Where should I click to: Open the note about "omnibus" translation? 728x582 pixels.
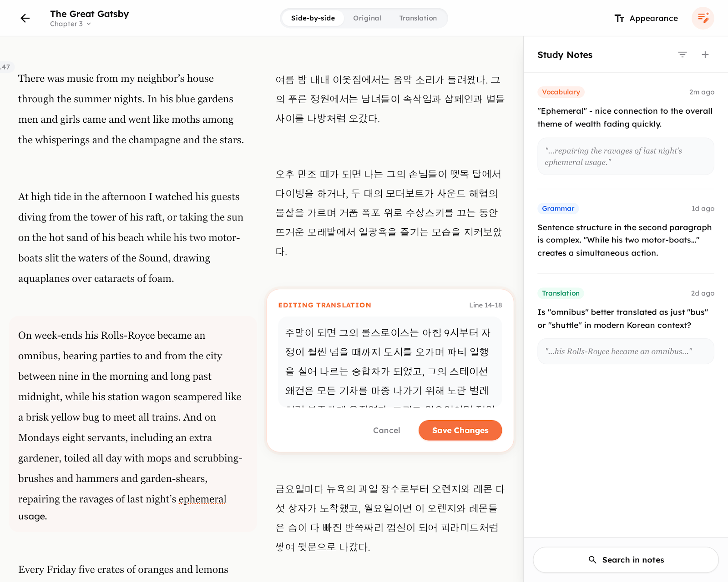(623, 319)
